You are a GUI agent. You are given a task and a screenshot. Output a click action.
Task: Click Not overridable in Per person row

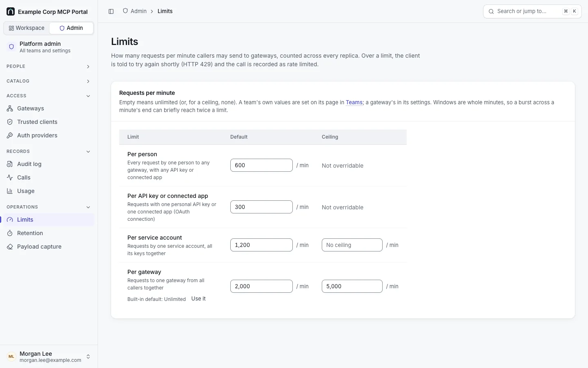tap(343, 166)
